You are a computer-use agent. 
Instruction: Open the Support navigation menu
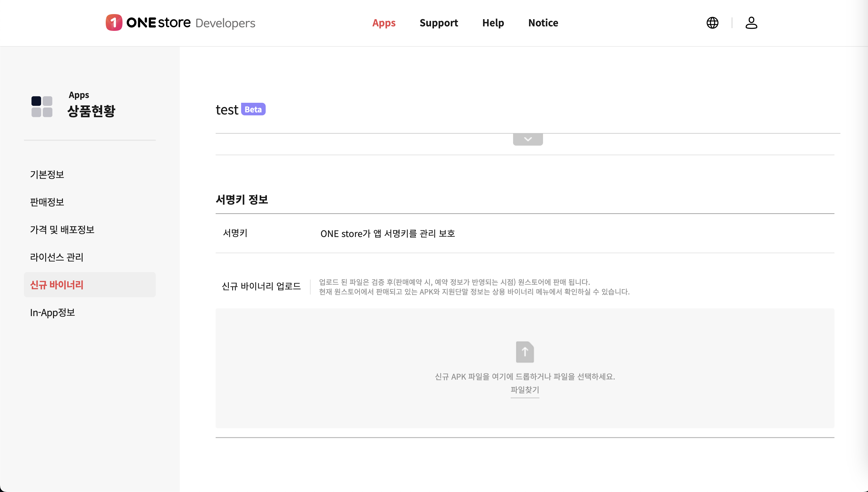(x=438, y=23)
